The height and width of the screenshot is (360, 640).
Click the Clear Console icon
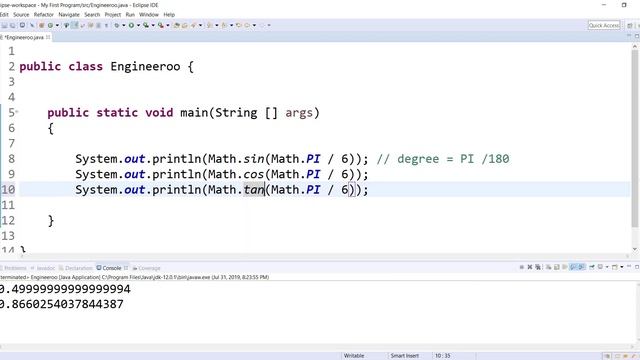(x=548, y=267)
